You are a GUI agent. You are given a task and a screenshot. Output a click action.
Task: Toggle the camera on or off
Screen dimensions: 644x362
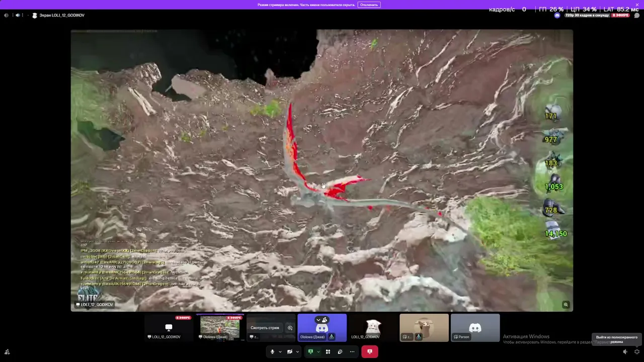click(289, 351)
